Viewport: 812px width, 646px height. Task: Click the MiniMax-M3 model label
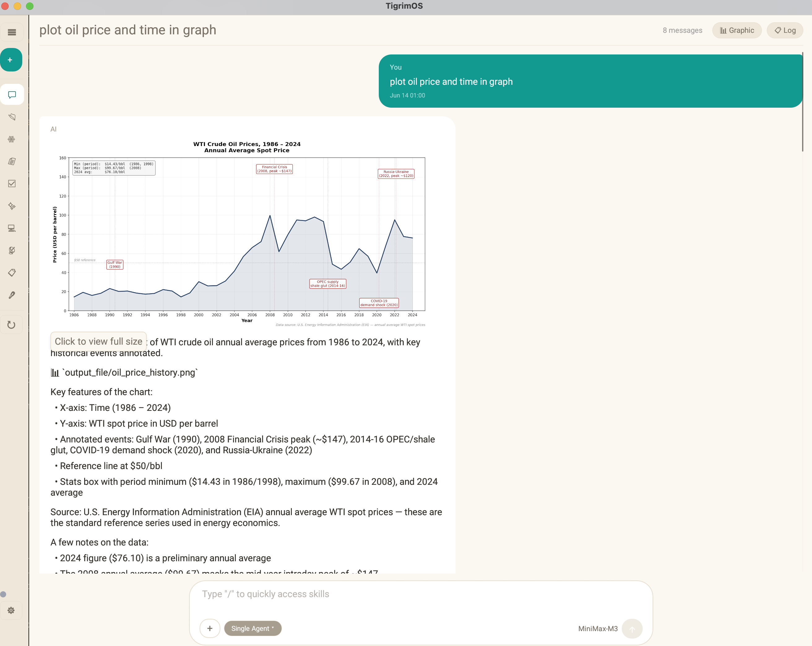point(598,629)
